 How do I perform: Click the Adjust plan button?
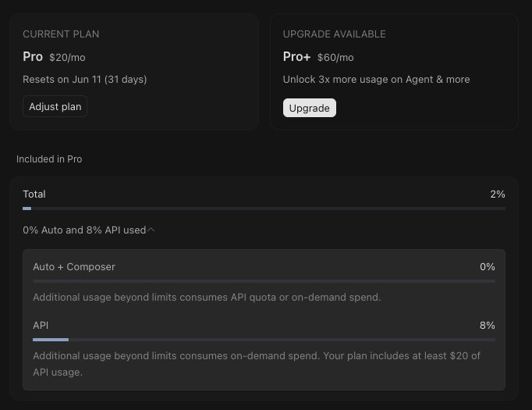coord(55,107)
